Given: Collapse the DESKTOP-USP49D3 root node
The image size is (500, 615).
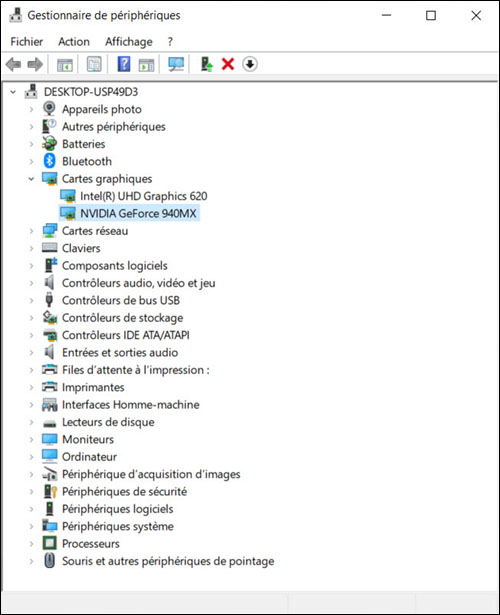Looking at the screenshot, I should 13,92.
